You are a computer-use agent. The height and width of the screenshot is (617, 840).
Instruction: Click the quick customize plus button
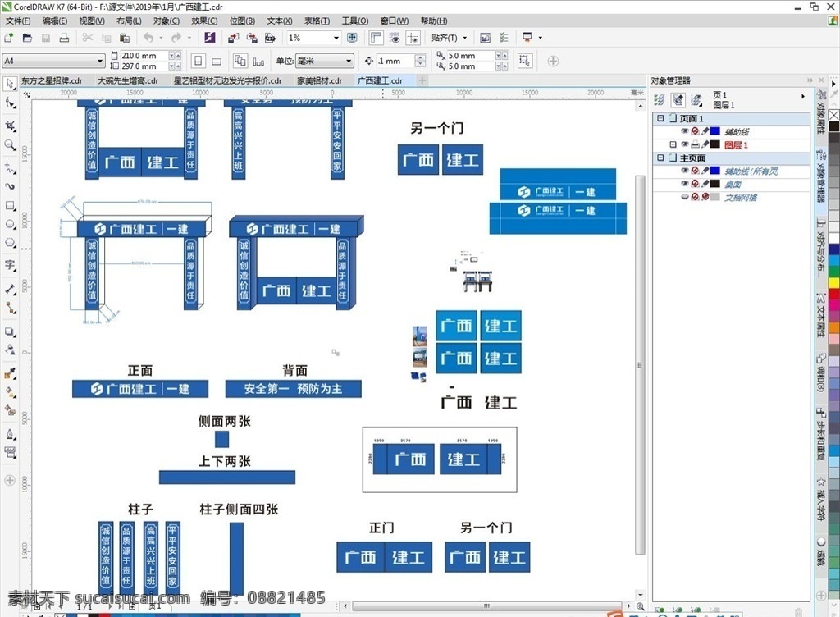point(553,61)
